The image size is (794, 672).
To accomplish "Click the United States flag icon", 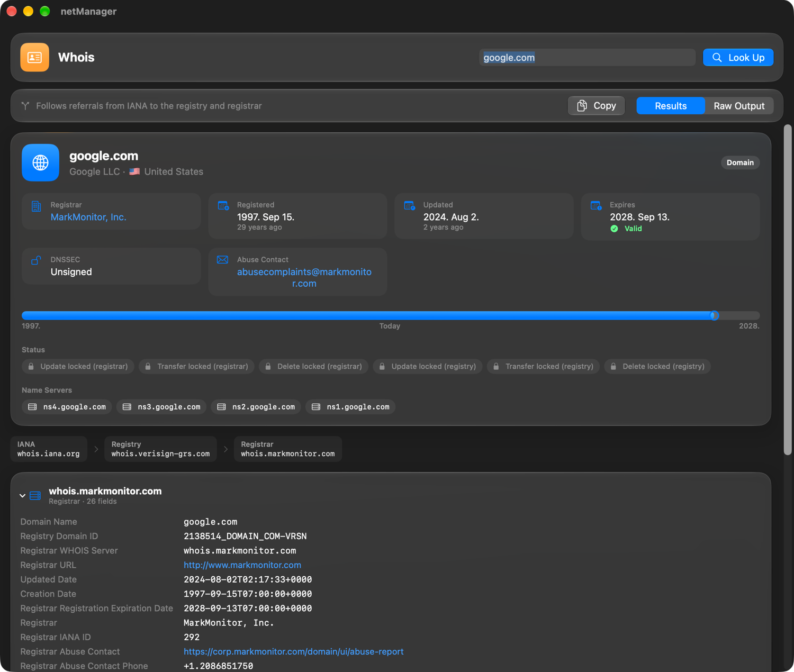I will pos(134,171).
